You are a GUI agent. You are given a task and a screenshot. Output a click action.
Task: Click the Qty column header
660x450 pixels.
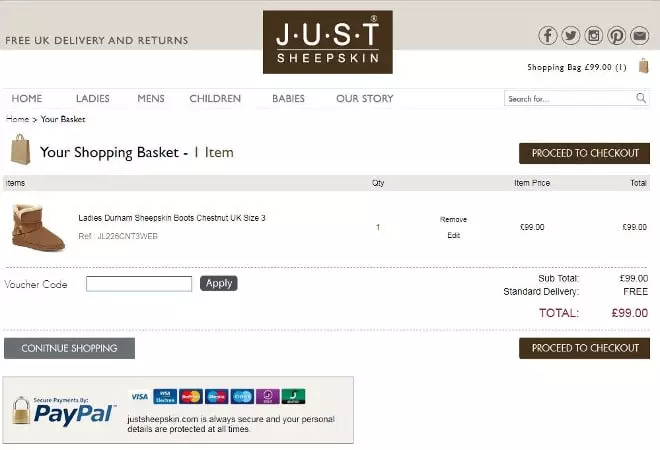tap(378, 183)
